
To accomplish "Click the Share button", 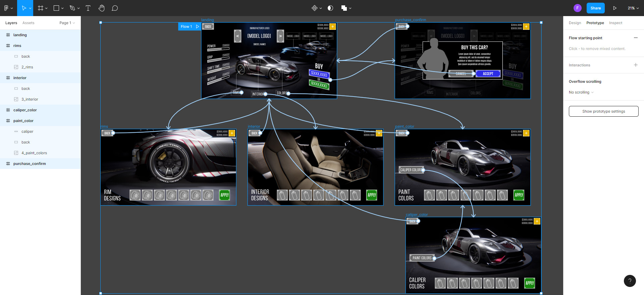I will (595, 8).
